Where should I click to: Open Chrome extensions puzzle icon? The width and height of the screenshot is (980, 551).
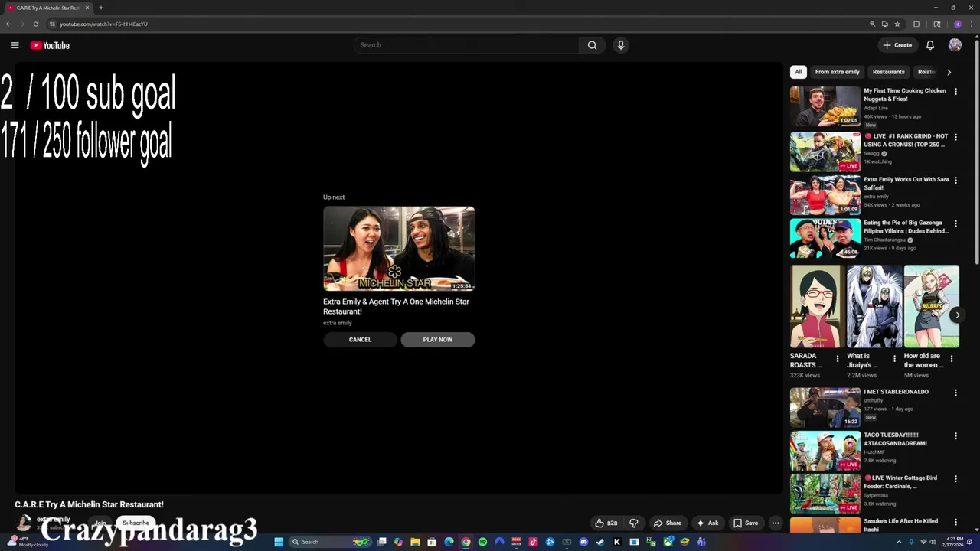tap(916, 24)
